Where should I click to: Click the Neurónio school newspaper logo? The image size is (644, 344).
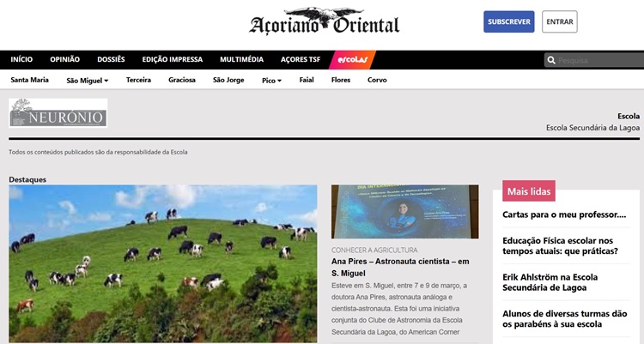[58, 113]
